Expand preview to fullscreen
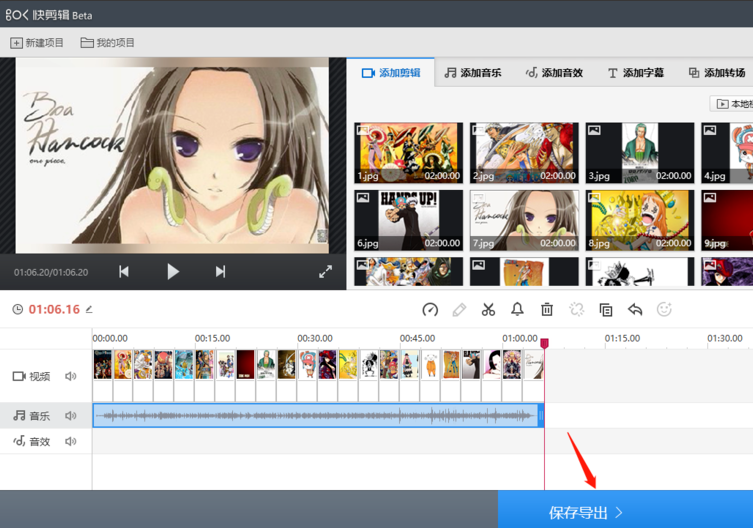Image resolution: width=753 pixels, height=528 pixels. pos(326,272)
